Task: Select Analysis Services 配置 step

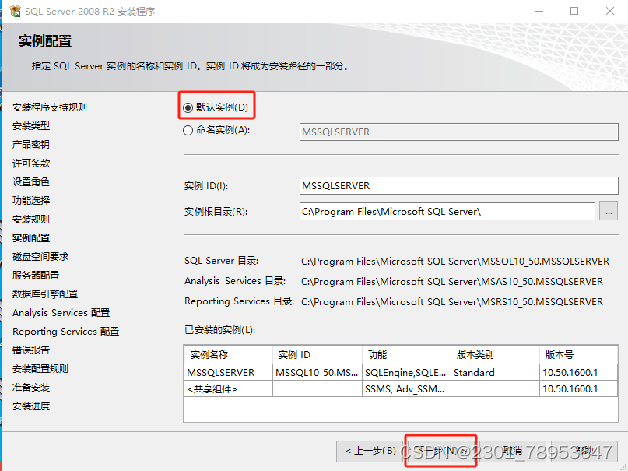Action: (61, 312)
